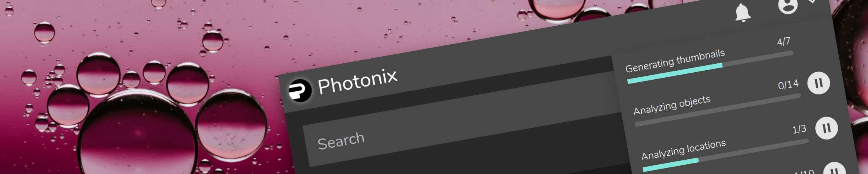Click the cut-off 1/10 counter
Image resolution: width=868 pixels, height=174 pixels.
(x=803, y=171)
